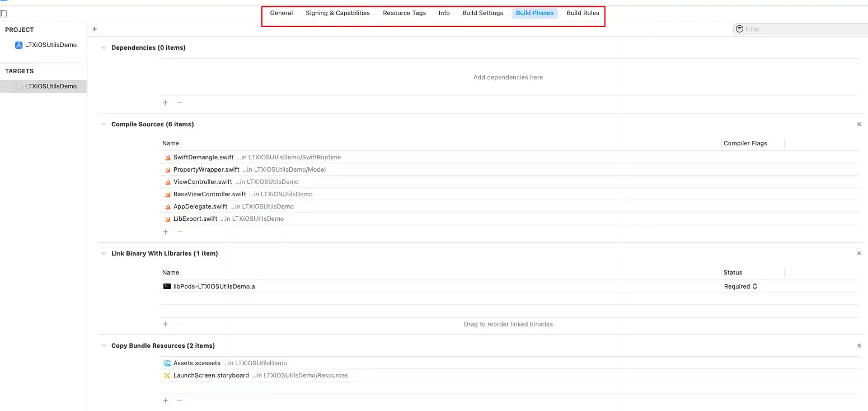This screenshot has height=411, width=868.
Task: Add a new build phase with the top plus button
Action: click(x=95, y=29)
